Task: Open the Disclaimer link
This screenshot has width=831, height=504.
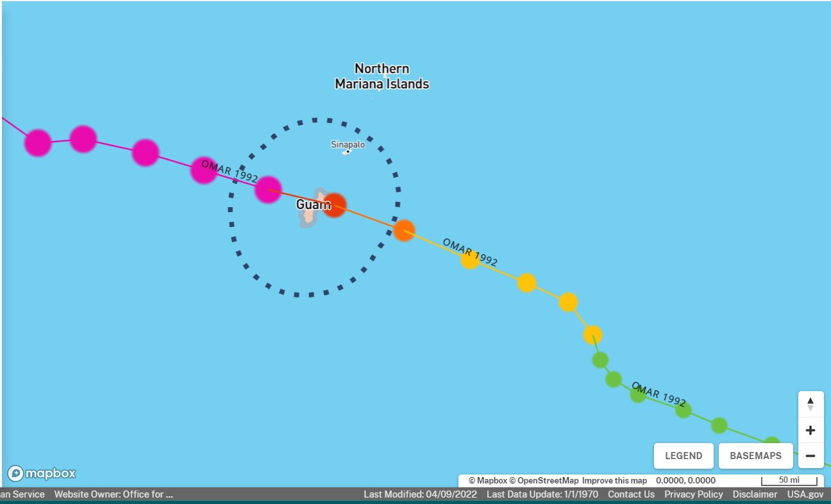Action: (x=755, y=494)
